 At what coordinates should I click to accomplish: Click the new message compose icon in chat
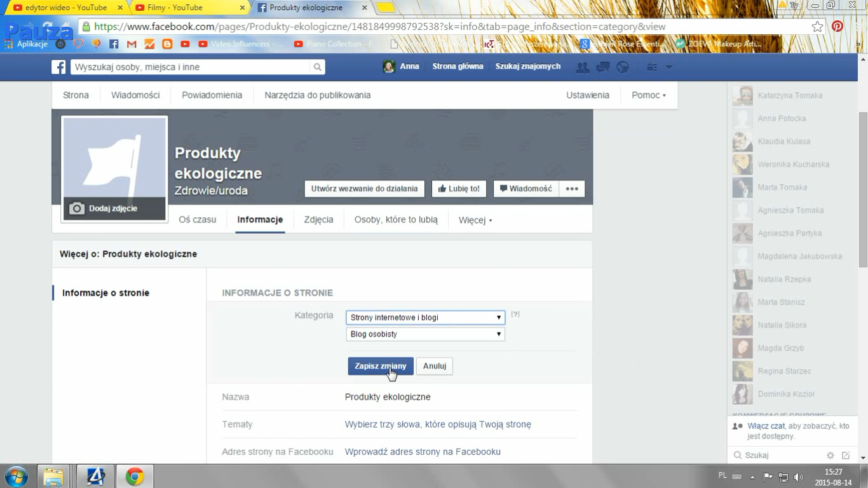pyautogui.click(x=846, y=455)
